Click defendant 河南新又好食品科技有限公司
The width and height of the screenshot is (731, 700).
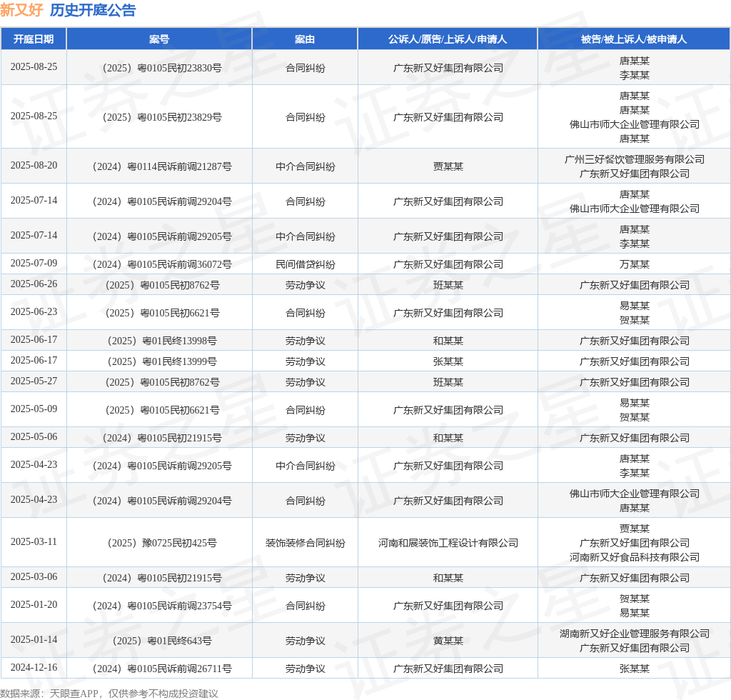click(x=635, y=557)
